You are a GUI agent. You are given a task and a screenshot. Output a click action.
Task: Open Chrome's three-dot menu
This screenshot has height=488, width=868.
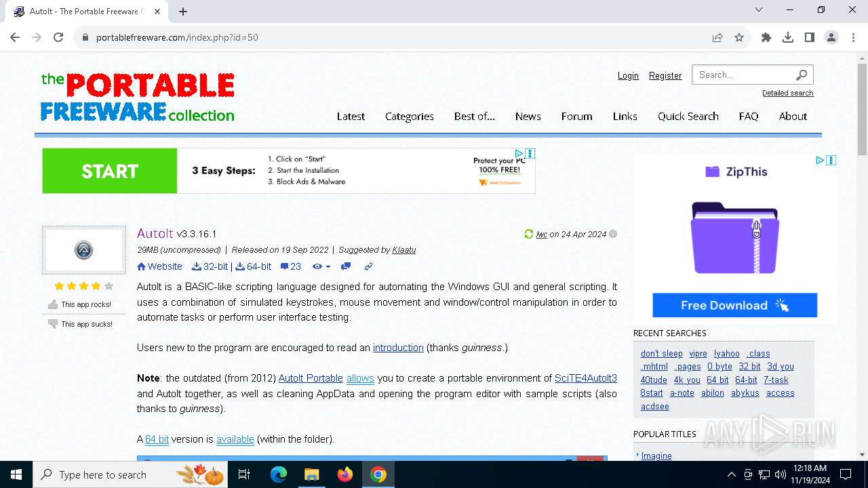(x=852, y=37)
